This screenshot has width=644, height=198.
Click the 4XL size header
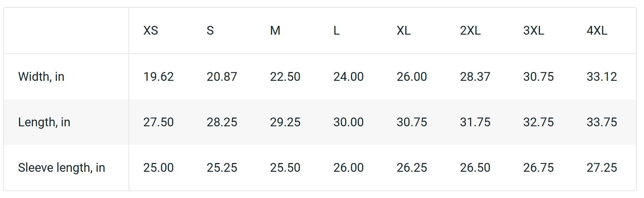597,31
